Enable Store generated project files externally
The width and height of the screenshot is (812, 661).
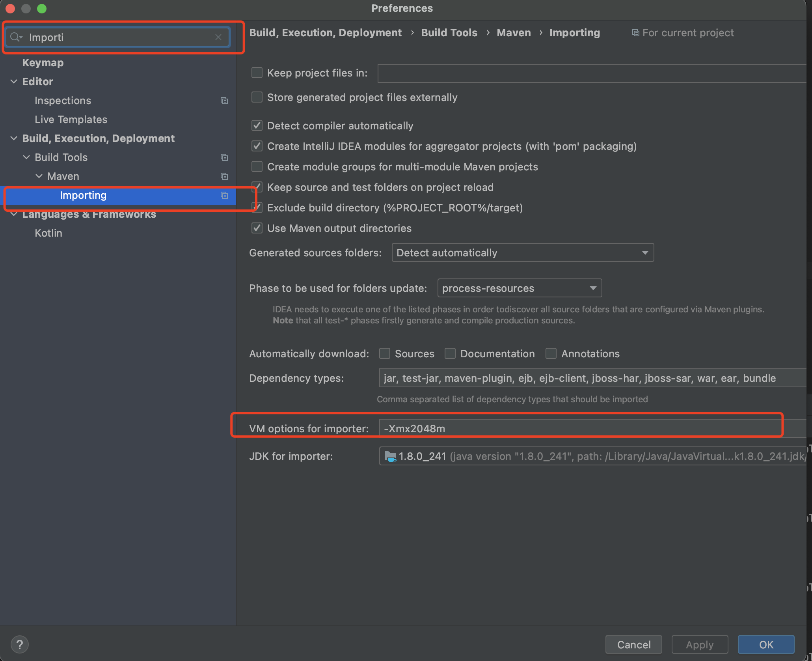(257, 97)
